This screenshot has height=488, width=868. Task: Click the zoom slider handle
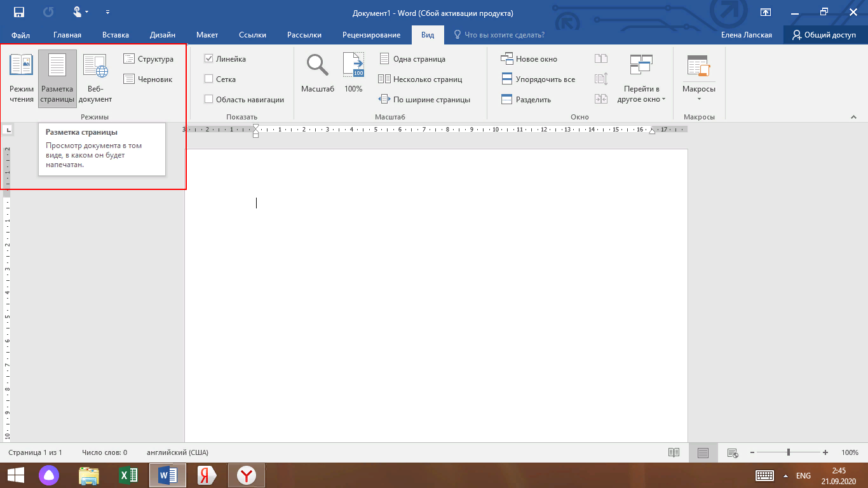click(x=789, y=453)
